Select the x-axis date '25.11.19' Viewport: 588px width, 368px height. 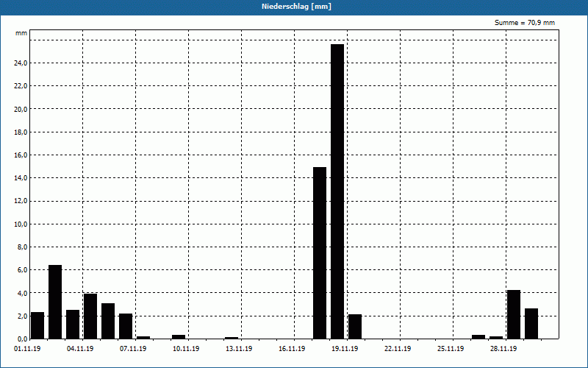450,349
